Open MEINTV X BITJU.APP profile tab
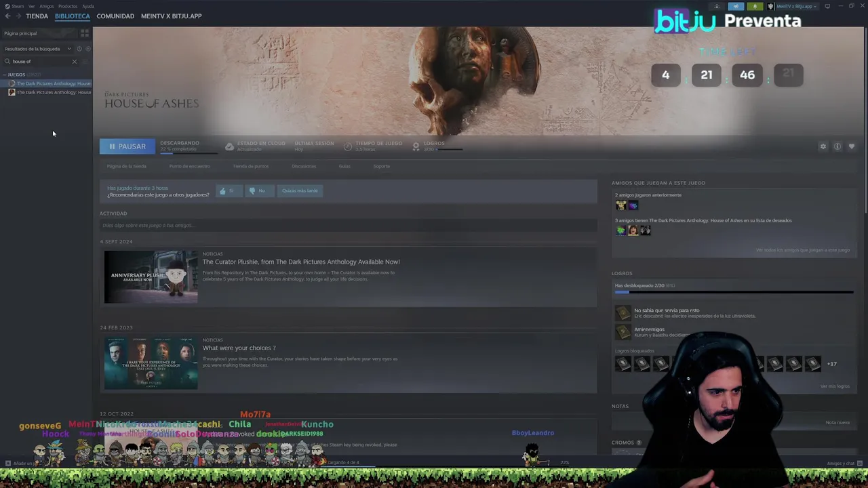Viewport: 868px width, 488px height. tap(171, 16)
